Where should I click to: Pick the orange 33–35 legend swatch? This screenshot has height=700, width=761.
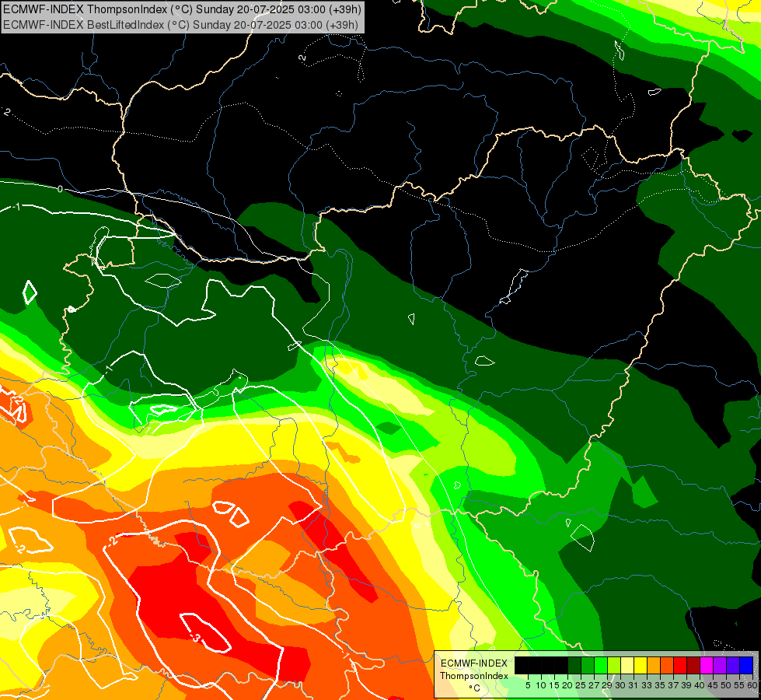(654, 665)
